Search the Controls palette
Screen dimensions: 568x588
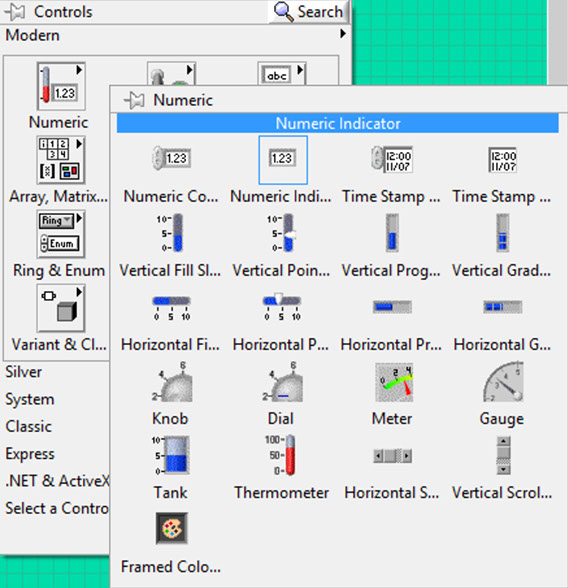click(308, 12)
